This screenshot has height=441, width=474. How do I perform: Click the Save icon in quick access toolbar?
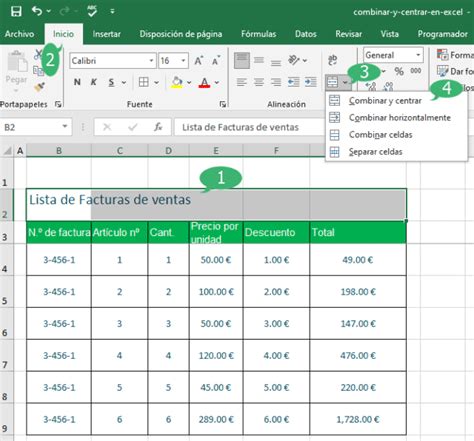[16, 11]
